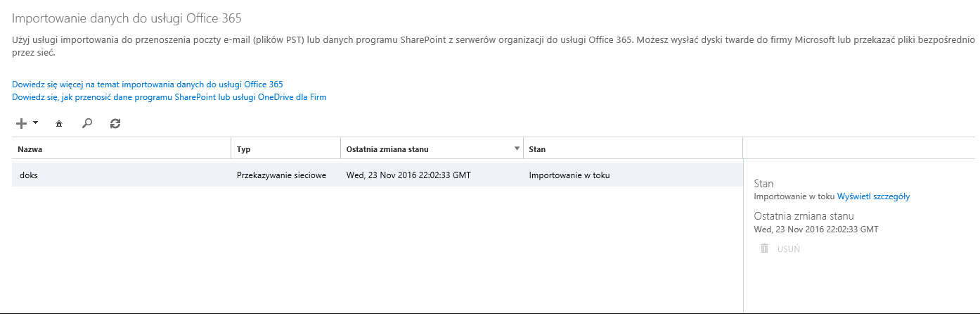Click the details pane timestamp Wed, 23 Nov 2016
980x314 pixels.
pyautogui.click(x=815, y=230)
